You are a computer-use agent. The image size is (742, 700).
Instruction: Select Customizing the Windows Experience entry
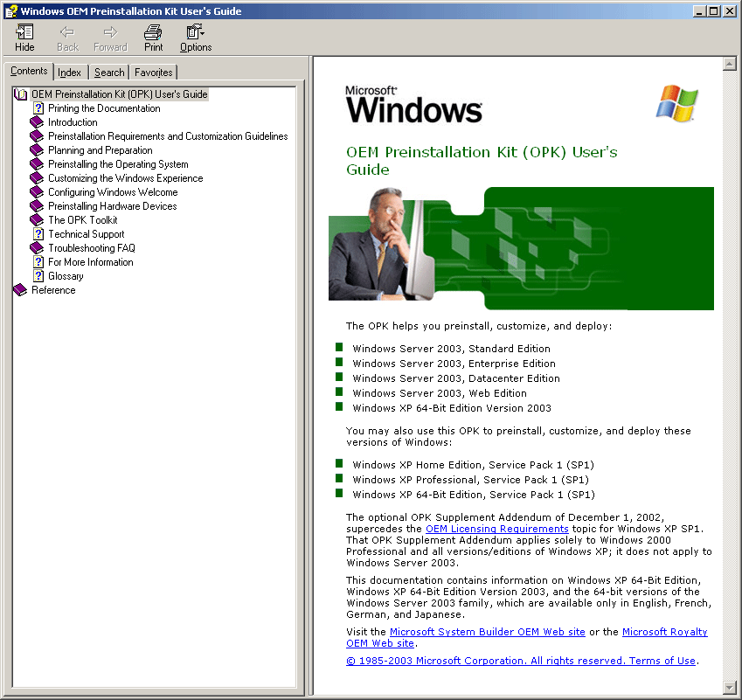click(125, 178)
